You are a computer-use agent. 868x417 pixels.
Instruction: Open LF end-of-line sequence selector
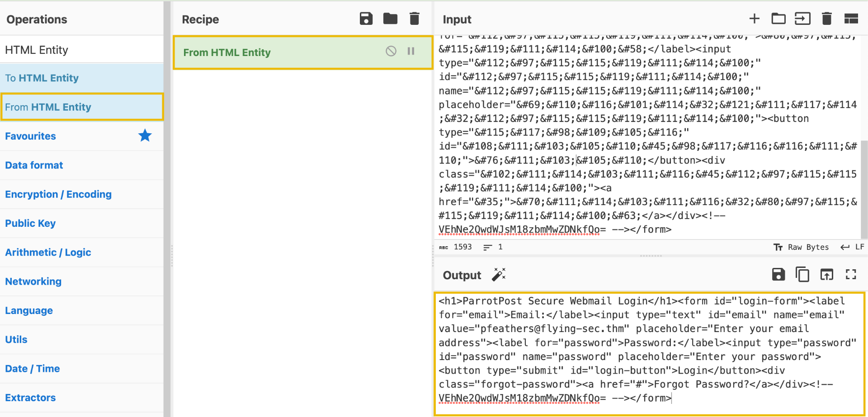(x=853, y=247)
